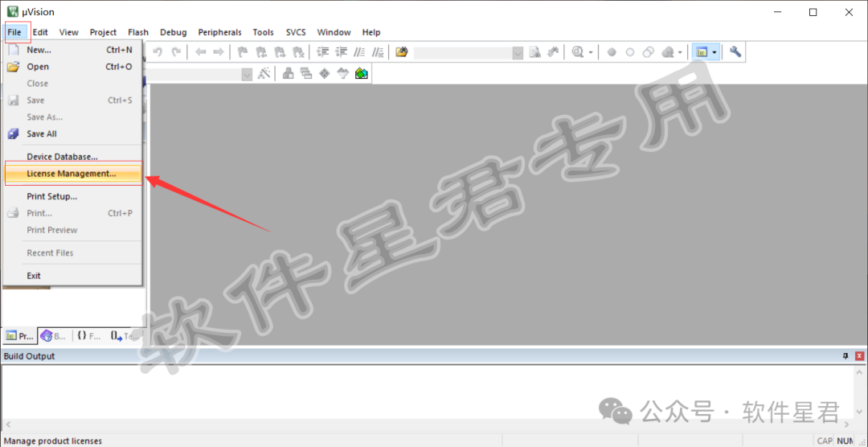
Task: Open Target Options magic wand icon
Action: point(264,73)
